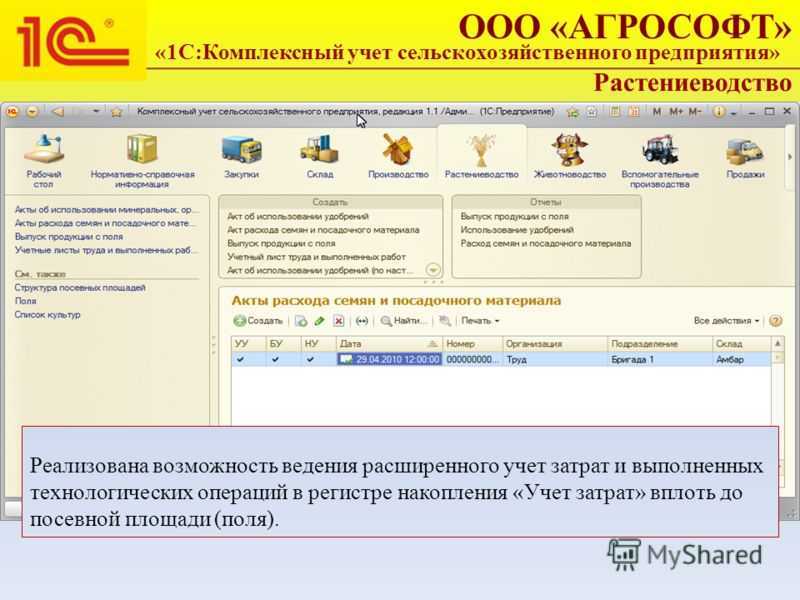The width and height of the screenshot is (800, 600).
Task: Click the binder folders icon for Нормативно-справочная информация
Action: pos(142,149)
